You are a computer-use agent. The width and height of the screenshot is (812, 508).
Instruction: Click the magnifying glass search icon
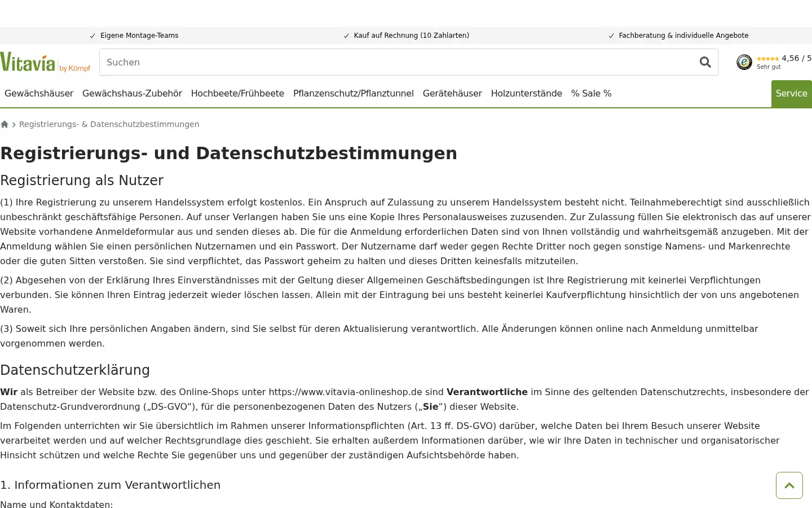pos(705,62)
